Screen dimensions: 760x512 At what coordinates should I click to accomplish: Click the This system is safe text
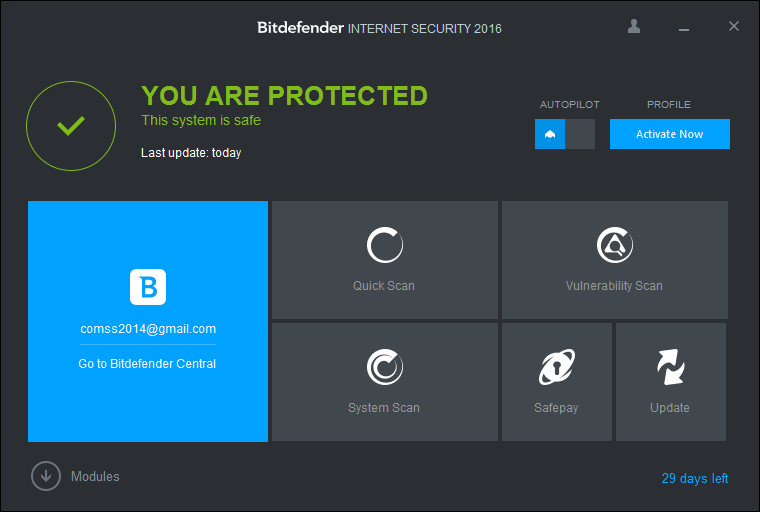201,120
